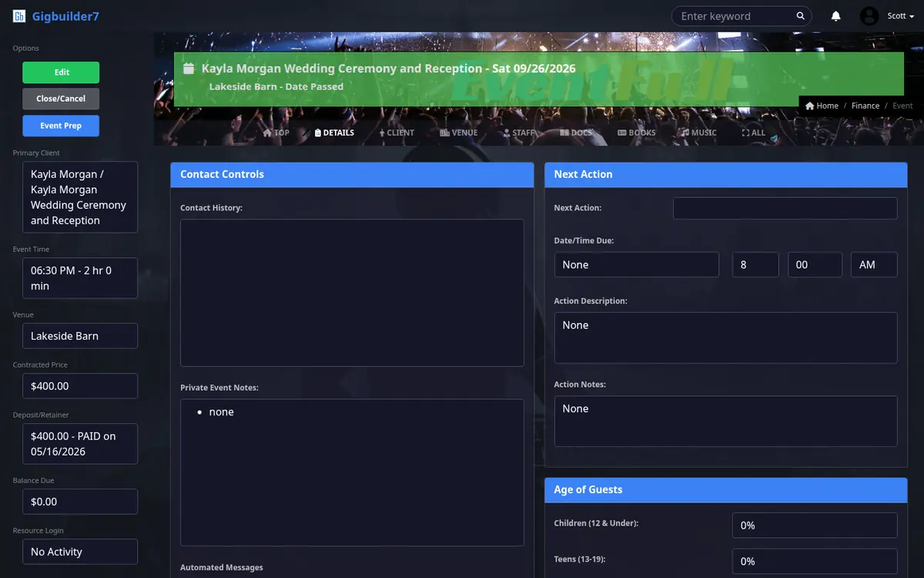Click the Age of Guests panel header

[725, 490]
